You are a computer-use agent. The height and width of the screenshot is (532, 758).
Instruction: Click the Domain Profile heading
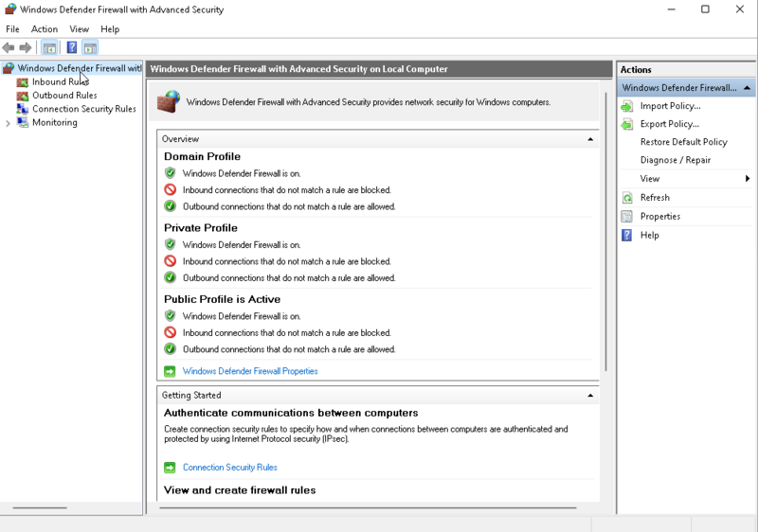coord(202,156)
